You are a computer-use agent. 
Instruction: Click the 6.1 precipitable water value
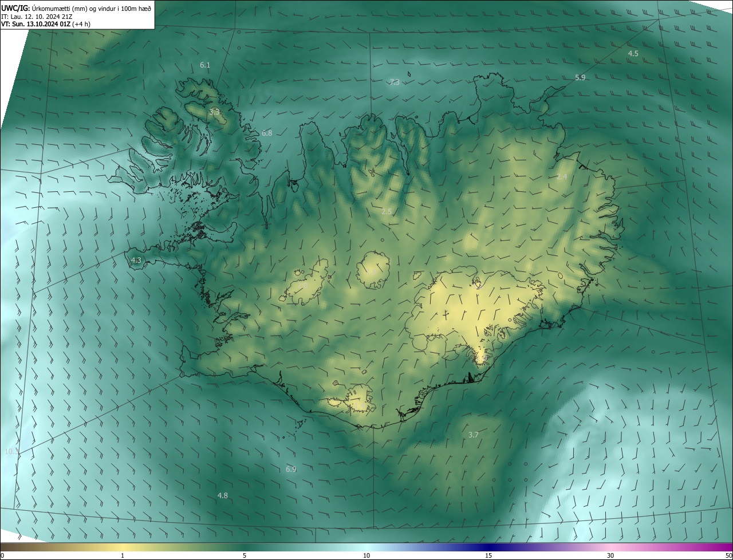(x=205, y=65)
